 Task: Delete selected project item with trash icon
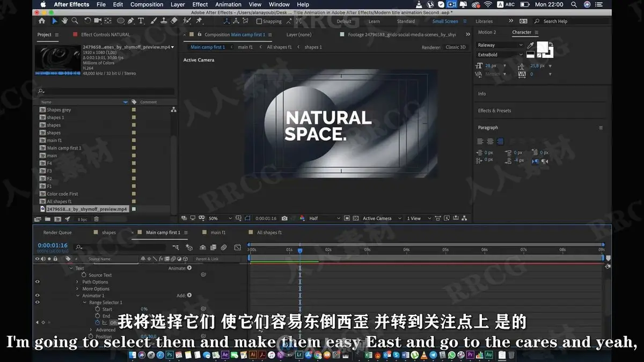click(96, 219)
